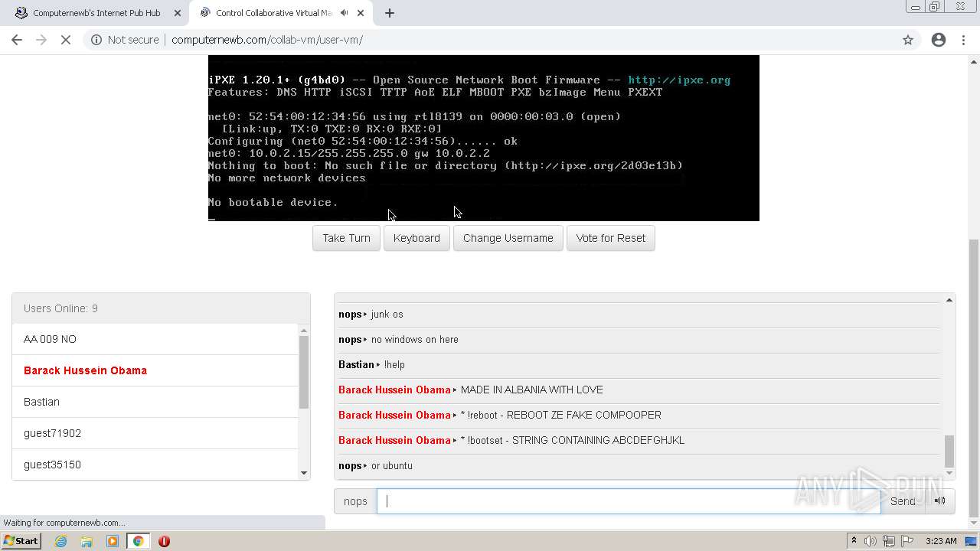Select user Barack Hussein Obama in list

tap(155, 370)
